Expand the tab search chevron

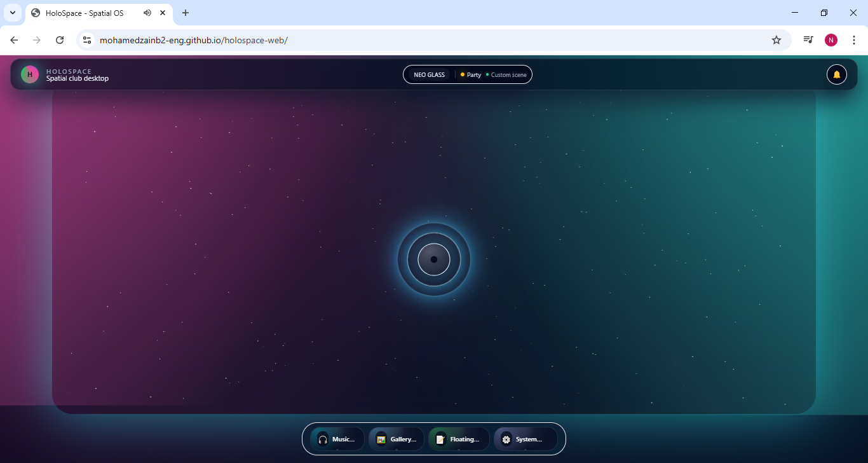tap(12, 13)
